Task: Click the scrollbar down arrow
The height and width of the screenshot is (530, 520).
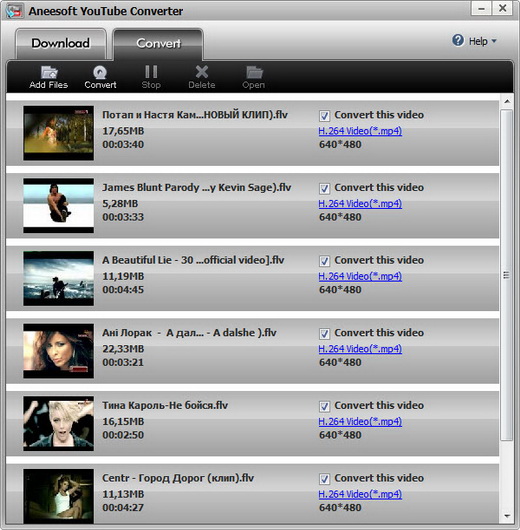Action: click(x=507, y=516)
